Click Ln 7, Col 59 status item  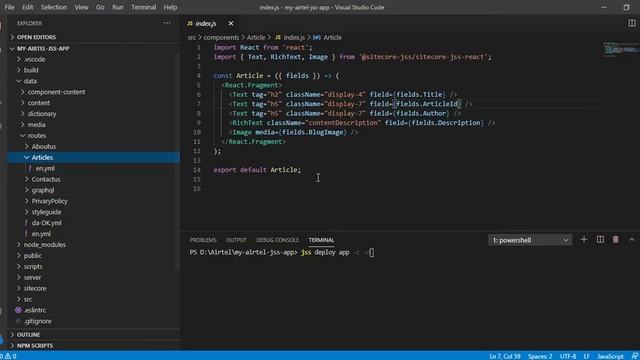point(505,356)
